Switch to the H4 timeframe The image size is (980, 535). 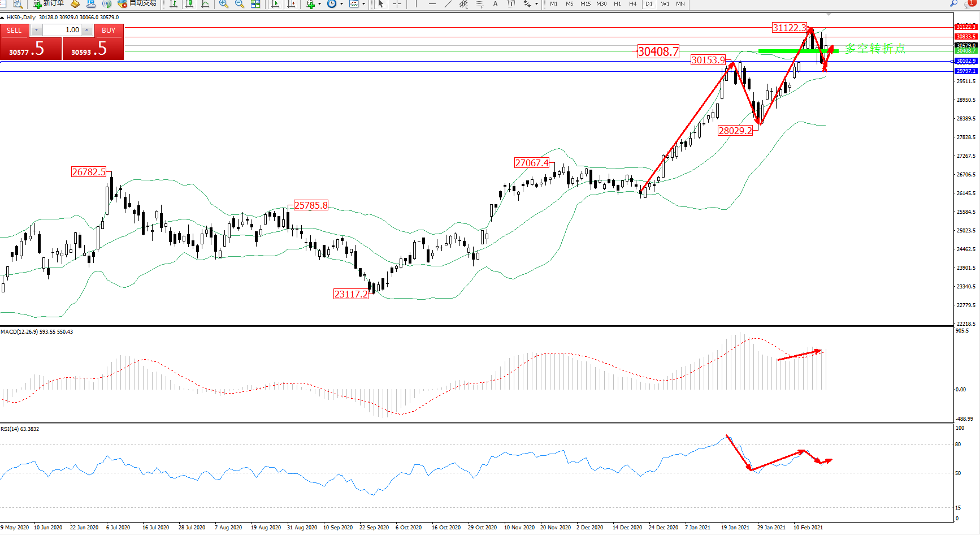point(633,4)
